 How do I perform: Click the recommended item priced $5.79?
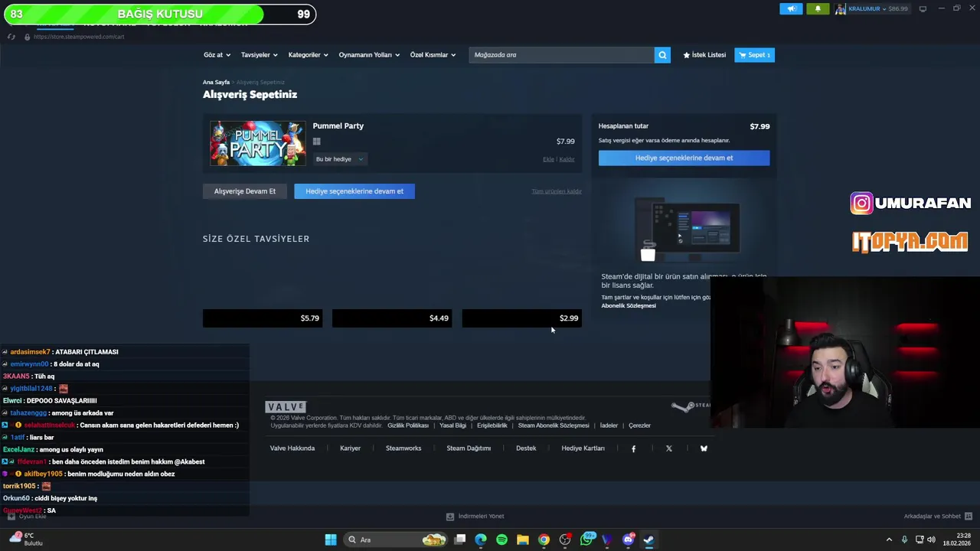263,318
